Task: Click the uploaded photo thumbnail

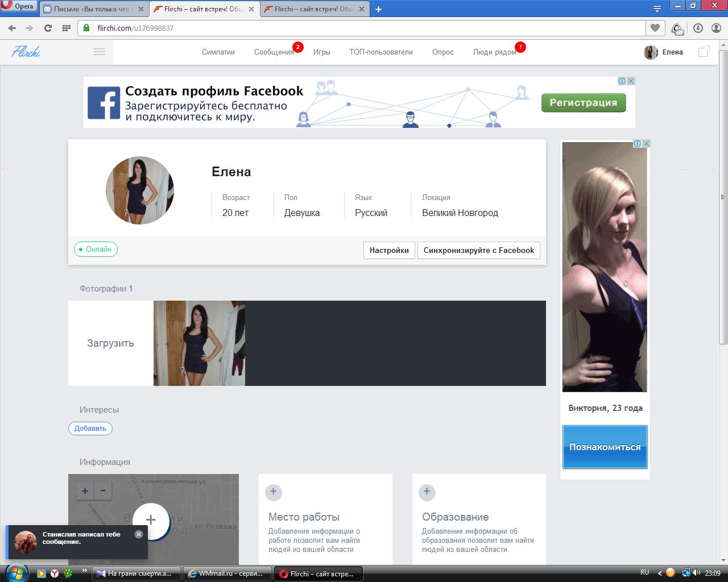Action: [x=199, y=343]
